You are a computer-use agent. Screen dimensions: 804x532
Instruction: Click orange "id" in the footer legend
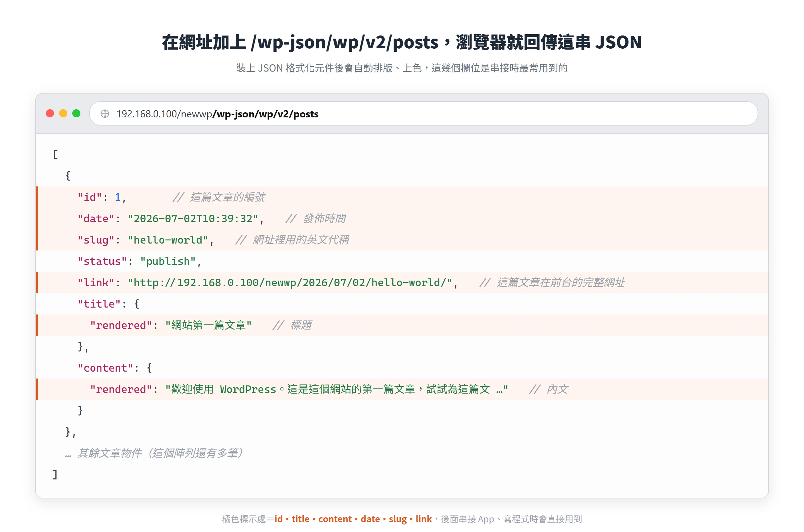tap(278, 519)
